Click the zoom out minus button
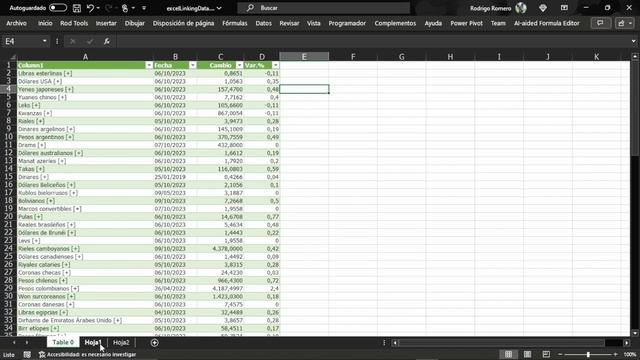The height and width of the screenshot is (360, 640). click(x=560, y=354)
